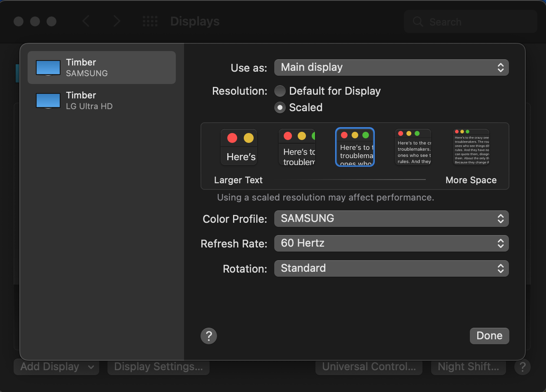Screen dimensions: 546x392
Task: Select the Scaled resolution option
Action: (x=280, y=107)
